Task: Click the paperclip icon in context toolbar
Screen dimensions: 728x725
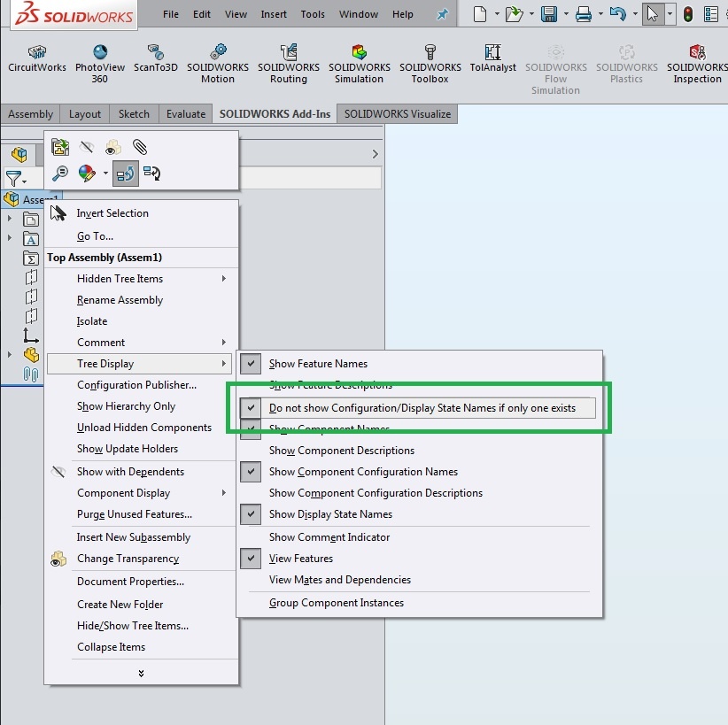Action: tap(140, 147)
